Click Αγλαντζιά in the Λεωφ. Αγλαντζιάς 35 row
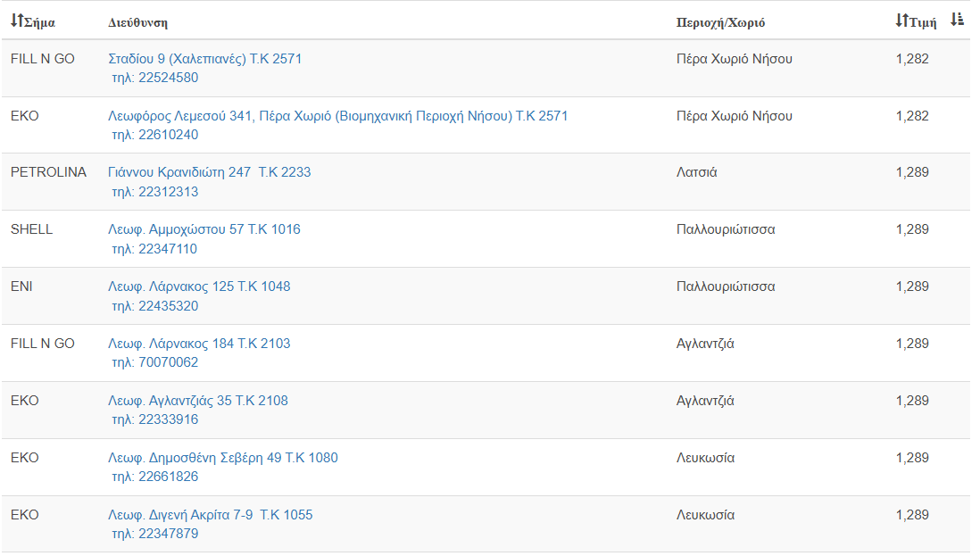 click(x=705, y=401)
